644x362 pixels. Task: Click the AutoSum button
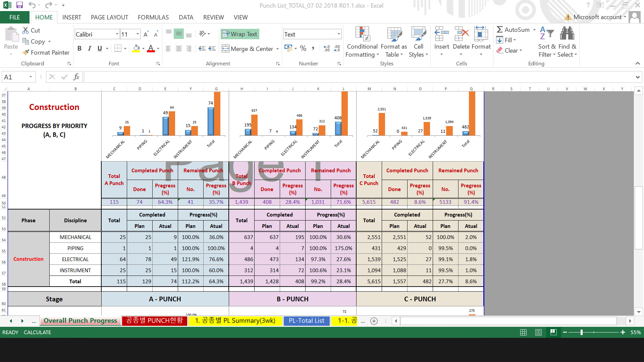[x=513, y=30]
